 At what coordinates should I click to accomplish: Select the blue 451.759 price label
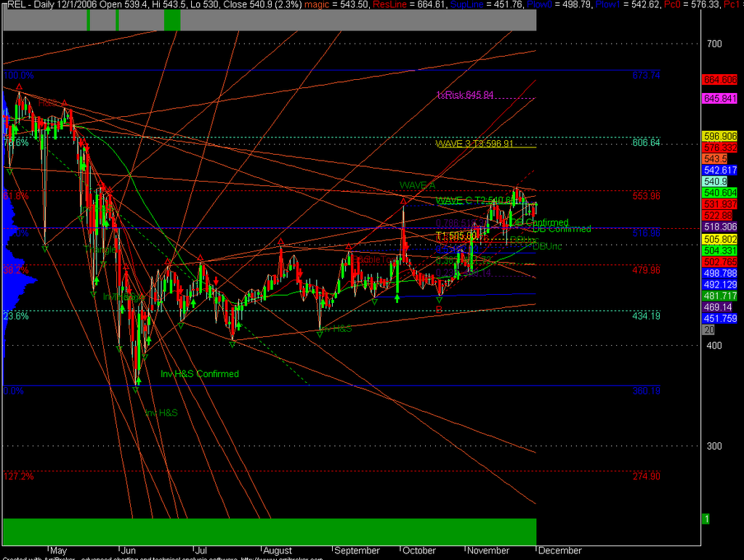(720, 319)
